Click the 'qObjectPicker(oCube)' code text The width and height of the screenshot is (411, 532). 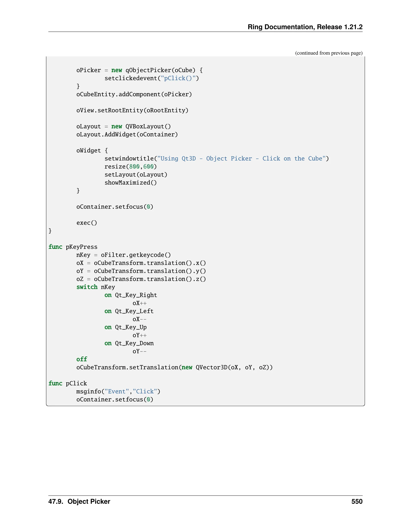point(160,70)
